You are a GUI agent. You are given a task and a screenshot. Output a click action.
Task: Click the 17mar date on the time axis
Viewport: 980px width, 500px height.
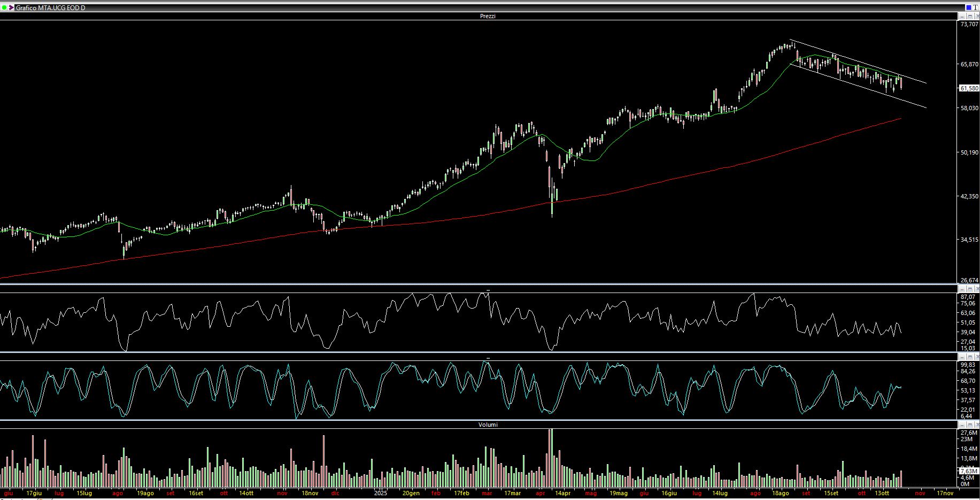click(x=512, y=493)
